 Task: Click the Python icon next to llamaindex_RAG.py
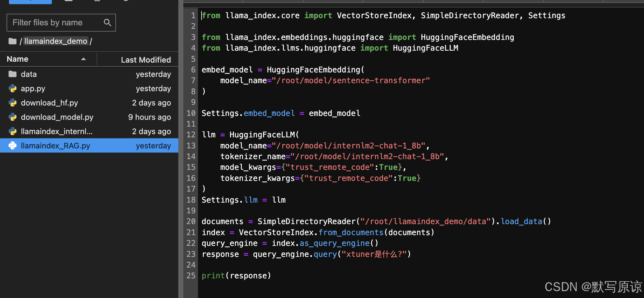[x=13, y=145]
